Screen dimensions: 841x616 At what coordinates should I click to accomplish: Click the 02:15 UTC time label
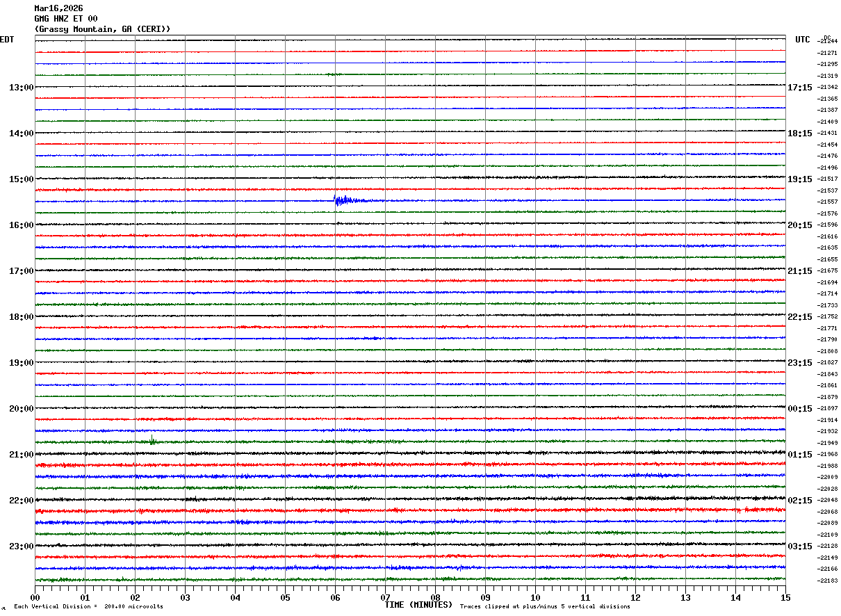pos(800,501)
